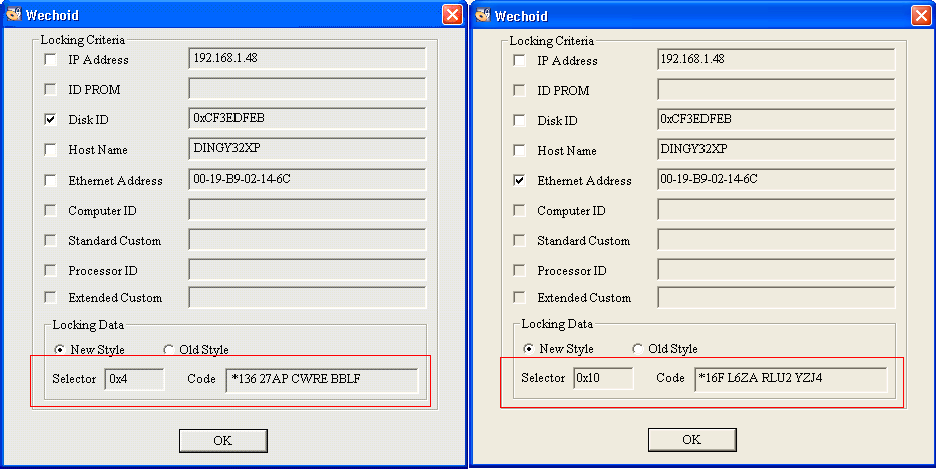Click Code label in right window
Image resolution: width=936 pixels, height=469 pixels.
pos(670,378)
